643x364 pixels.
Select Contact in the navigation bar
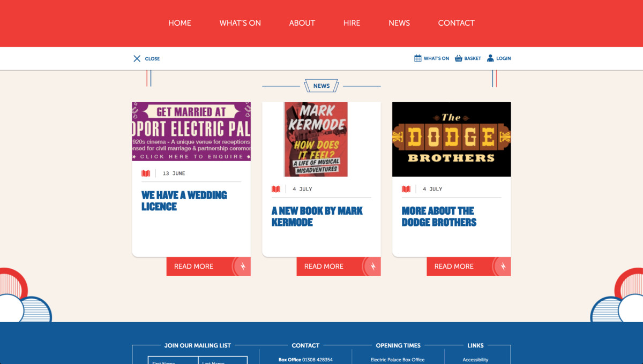pyautogui.click(x=457, y=23)
